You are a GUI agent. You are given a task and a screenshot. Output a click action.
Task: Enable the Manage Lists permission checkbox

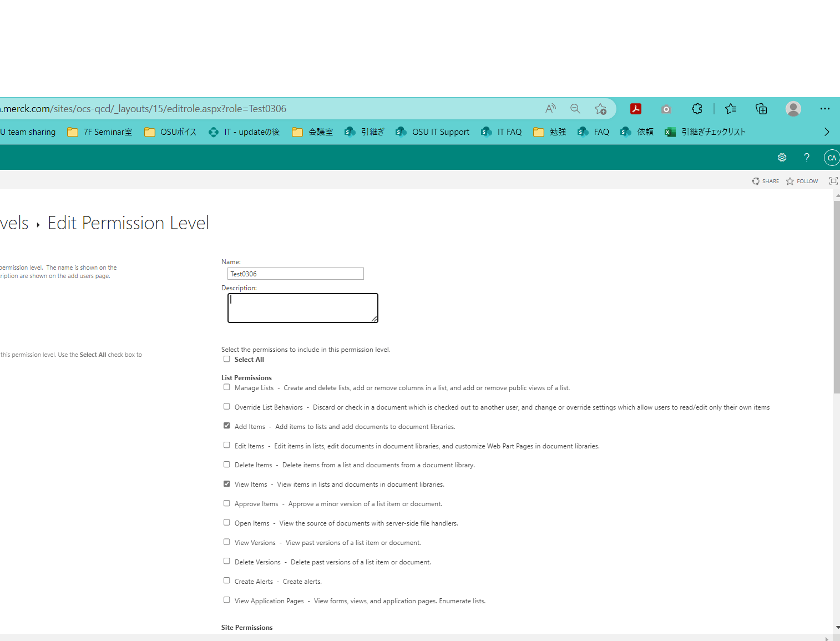pyautogui.click(x=226, y=387)
